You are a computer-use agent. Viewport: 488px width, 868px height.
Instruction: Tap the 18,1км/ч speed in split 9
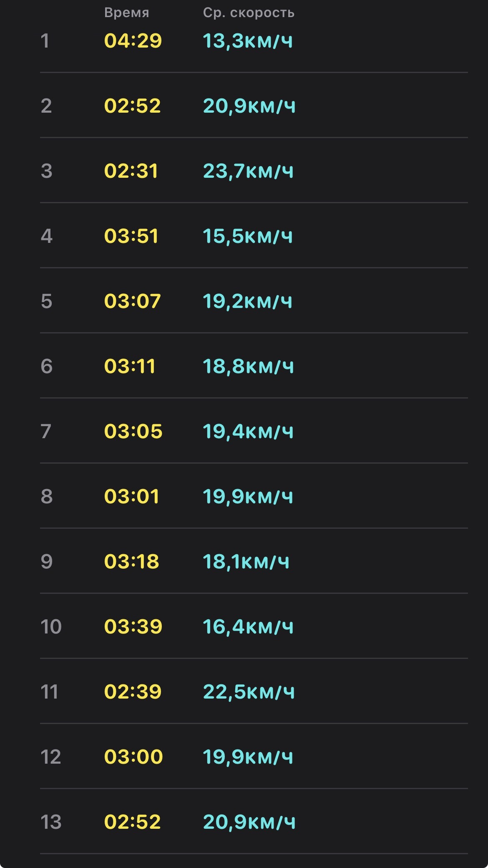point(246,562)
